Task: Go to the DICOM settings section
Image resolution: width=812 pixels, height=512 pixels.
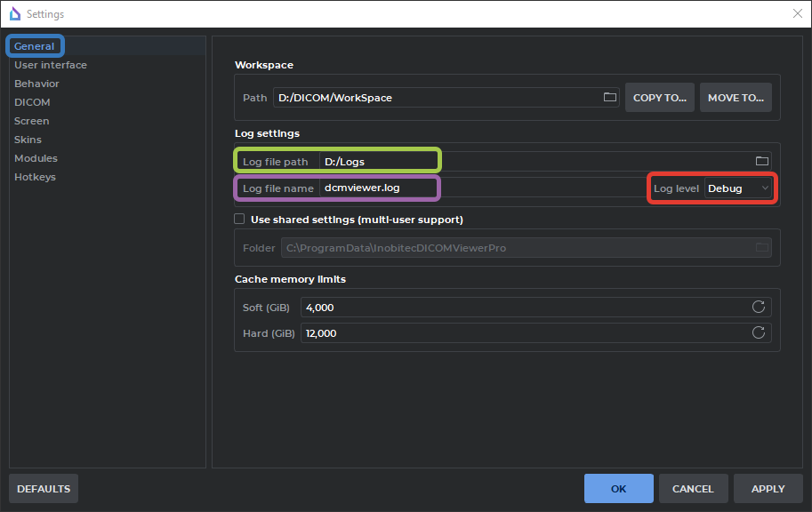Action: (x=32, y=102)
